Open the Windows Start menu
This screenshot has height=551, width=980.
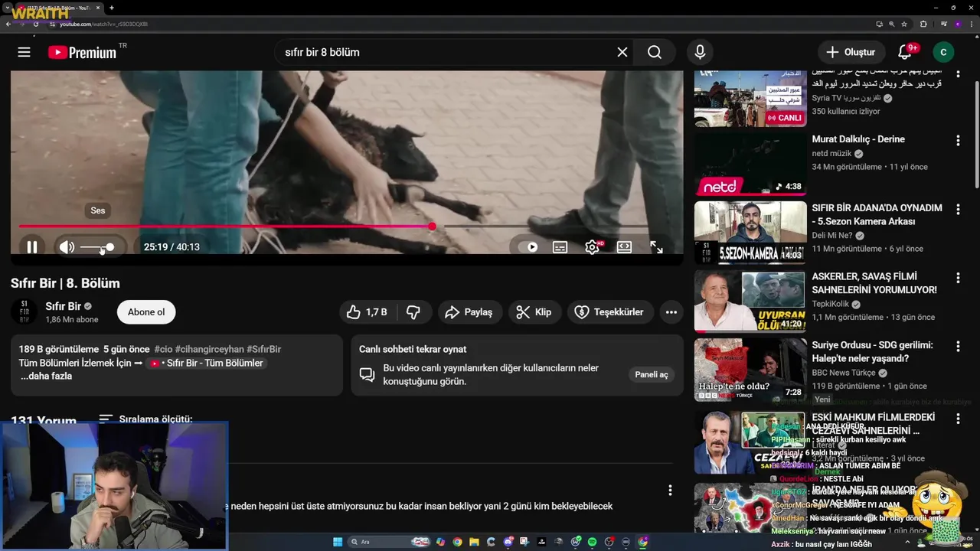(338, 542)
